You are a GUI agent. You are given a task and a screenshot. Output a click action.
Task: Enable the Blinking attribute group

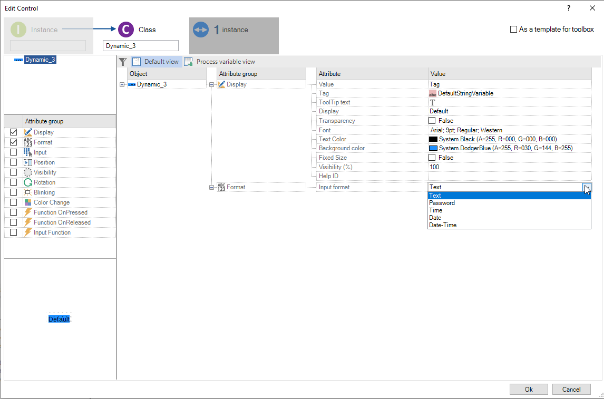[14, 192]
